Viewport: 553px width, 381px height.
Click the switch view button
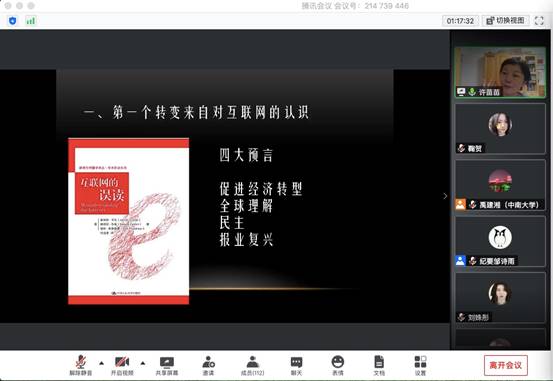[505, 20]
